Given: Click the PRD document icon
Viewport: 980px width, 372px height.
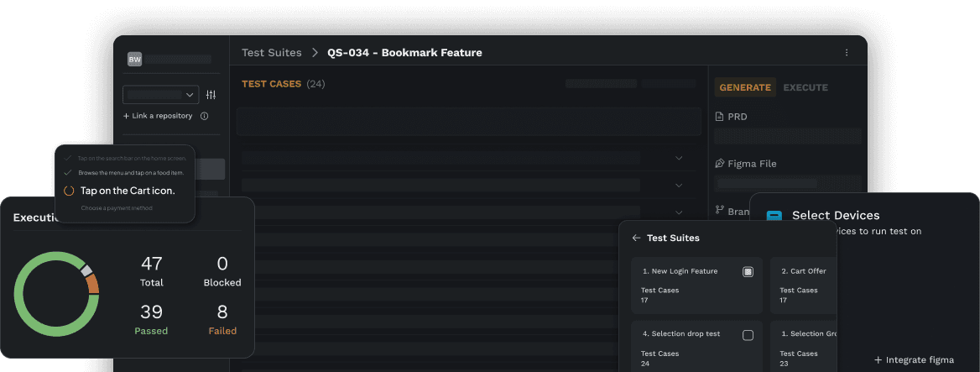Looking at the screenshot, I should 719,117.
